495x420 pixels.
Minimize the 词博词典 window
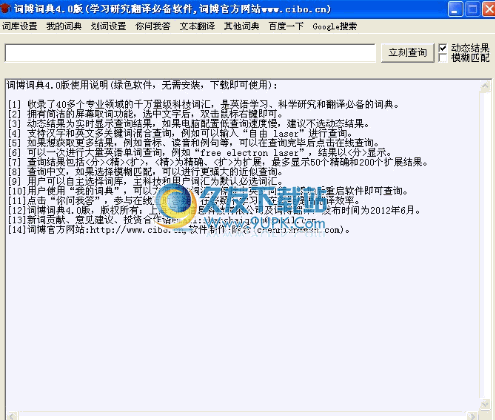455,9
